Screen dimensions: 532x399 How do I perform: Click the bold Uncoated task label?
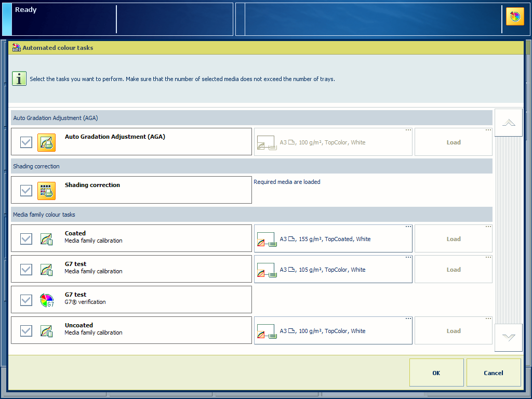click(x=79, y=325)
